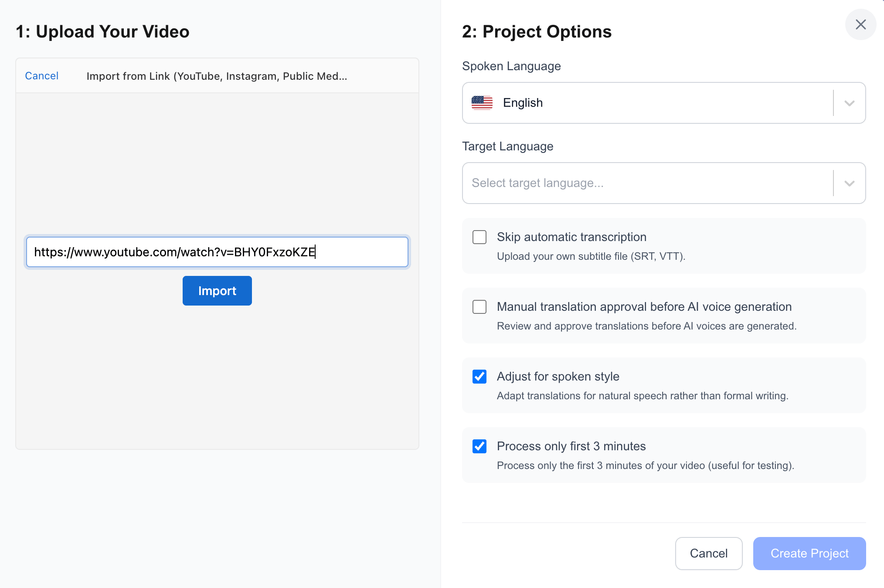884x588 pixels.
Task: Enable Manual translation approval before AI voice generation
Action: click(x=479, y=307)
